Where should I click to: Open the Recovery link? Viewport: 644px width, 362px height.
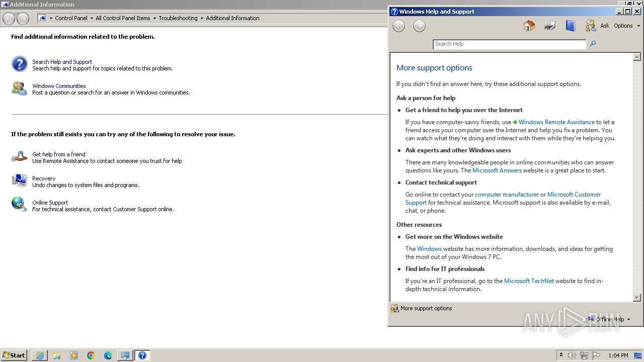[x=44, y=178]
